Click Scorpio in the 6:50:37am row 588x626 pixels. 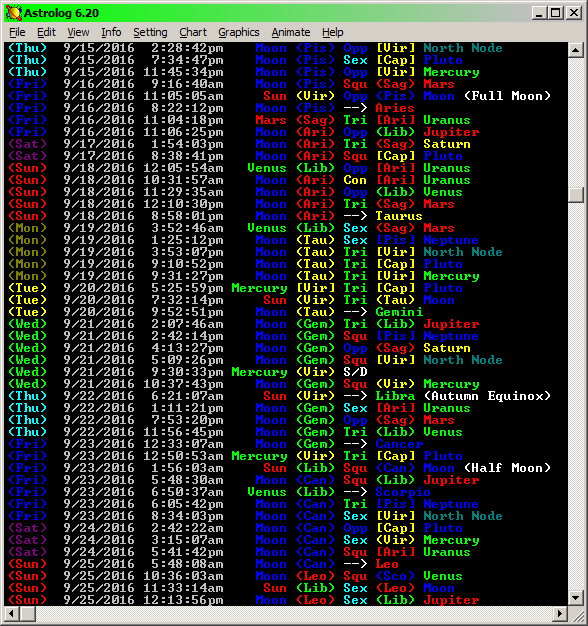403,492
